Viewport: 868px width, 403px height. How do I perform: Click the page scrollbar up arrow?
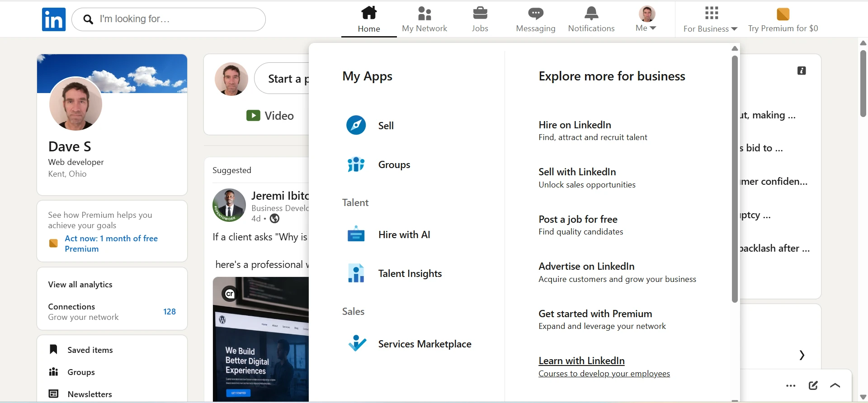(x=863, y=43)
